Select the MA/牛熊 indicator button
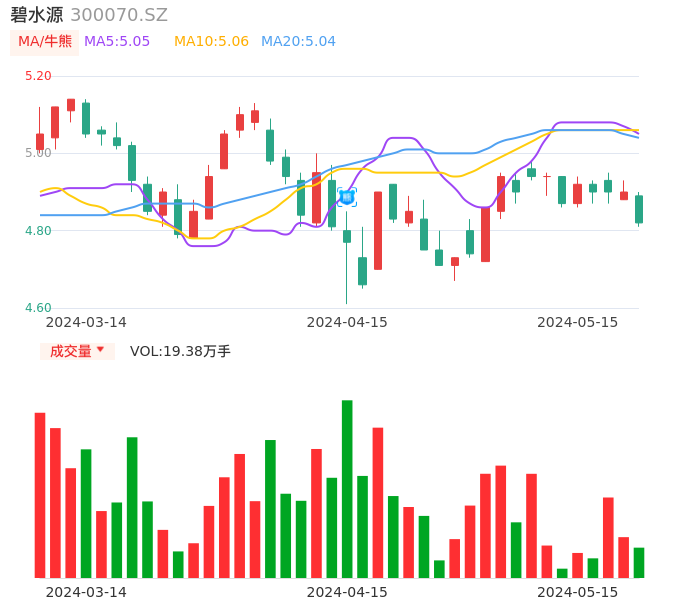Viewport: 686px width, 606px height. tap(45, 42)
